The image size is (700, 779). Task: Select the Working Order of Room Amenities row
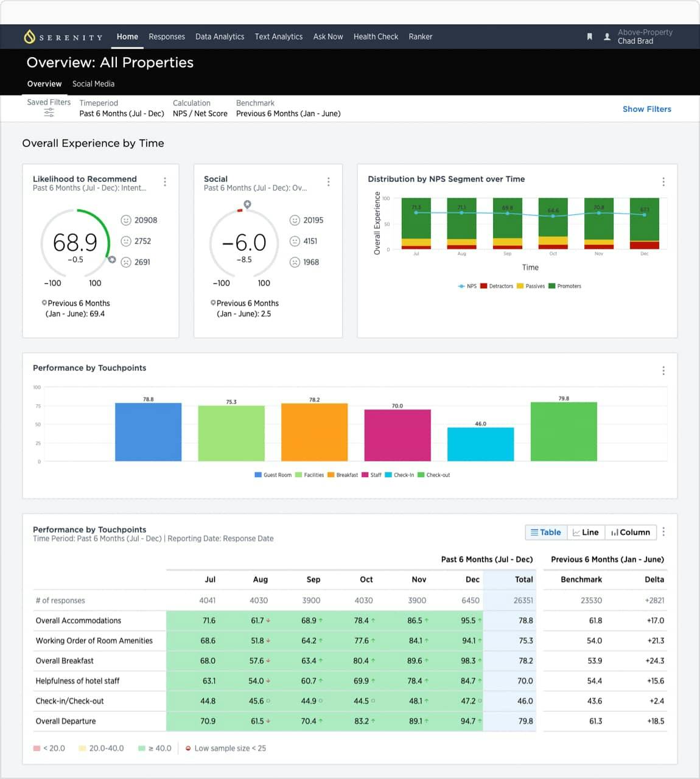point(94,641)
